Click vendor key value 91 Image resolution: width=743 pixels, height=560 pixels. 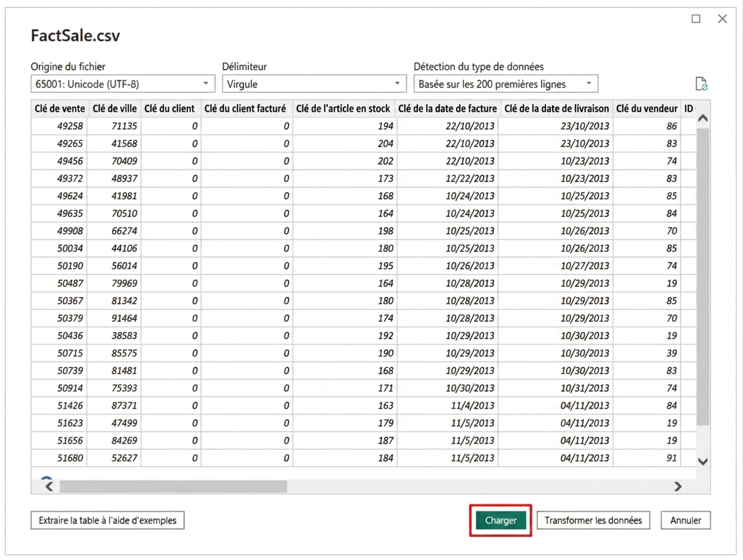tap(672, 459)
